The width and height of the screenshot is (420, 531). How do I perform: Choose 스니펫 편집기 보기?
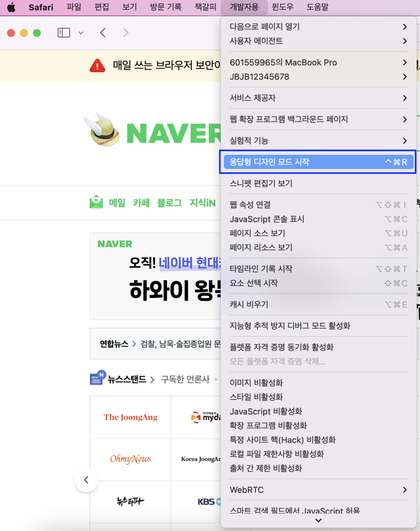(x=318, y=184)
